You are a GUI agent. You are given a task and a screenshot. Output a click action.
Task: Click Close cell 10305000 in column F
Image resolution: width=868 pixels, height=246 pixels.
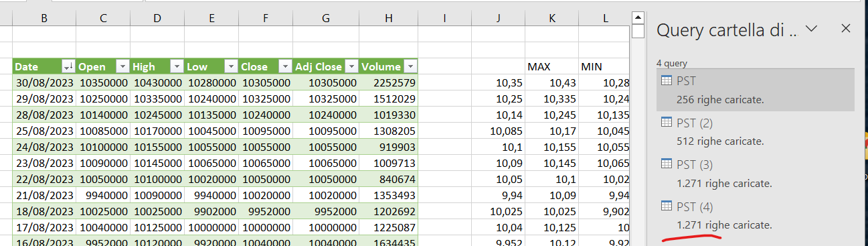tap(266, 82)
